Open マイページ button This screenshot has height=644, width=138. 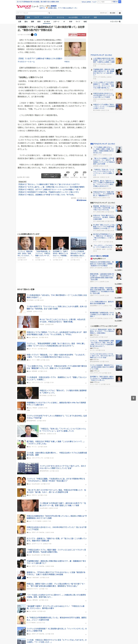[103, 13]
